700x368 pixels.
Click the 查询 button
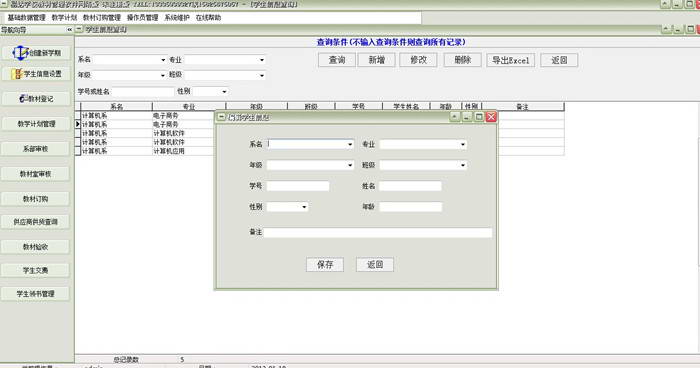pyautogui.click(x=337, y=60)
